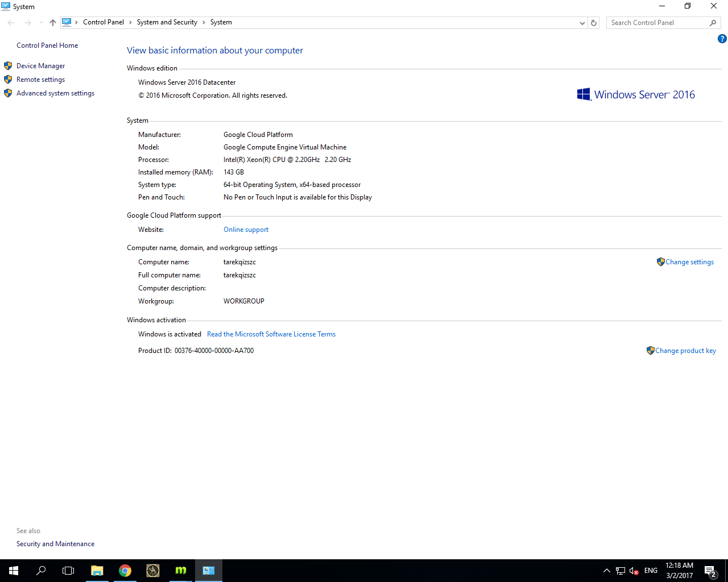Expand chevron after Control Panel breadcrumb
Image resolution: width=728 pixels, height=582 pixels.
130,22
